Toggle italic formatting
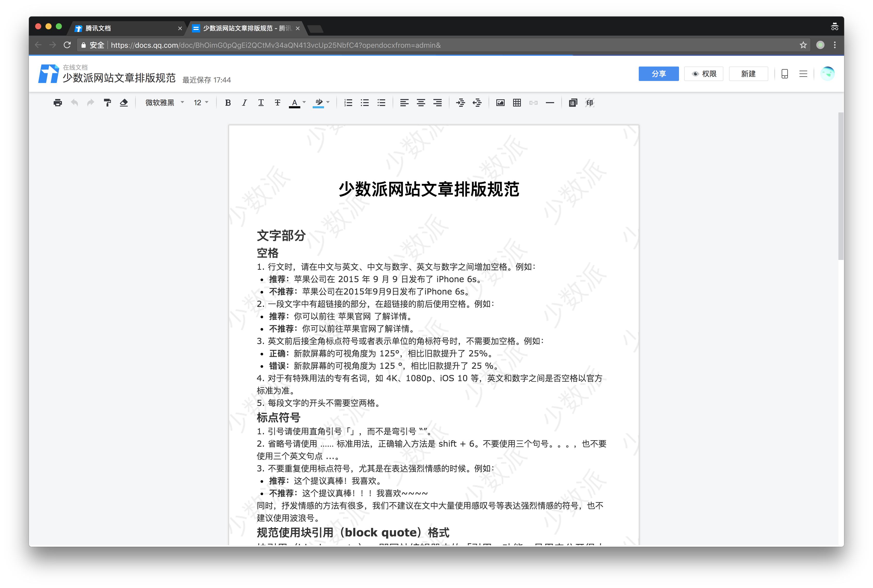This screenshot has height=588, width=873. 244,103
